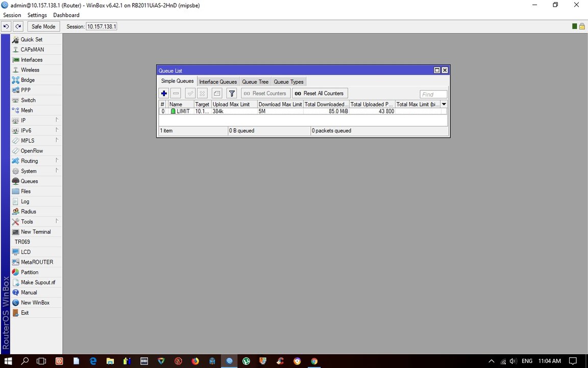The width and height of the screenshot is (588, 368).
Task: Open the queue list filter
Action: pyautogui.click(x=232, y=94)
